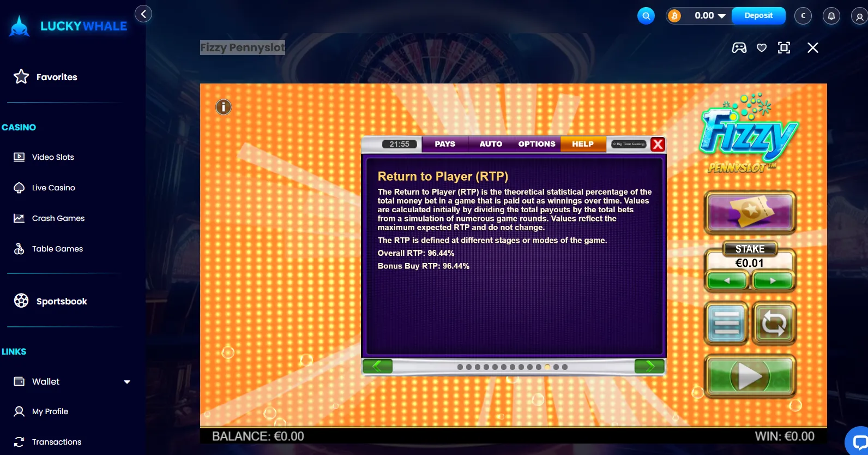Screen dimensions: 868x455
Task: Open the Wallet link
Action: click(37, 381)
